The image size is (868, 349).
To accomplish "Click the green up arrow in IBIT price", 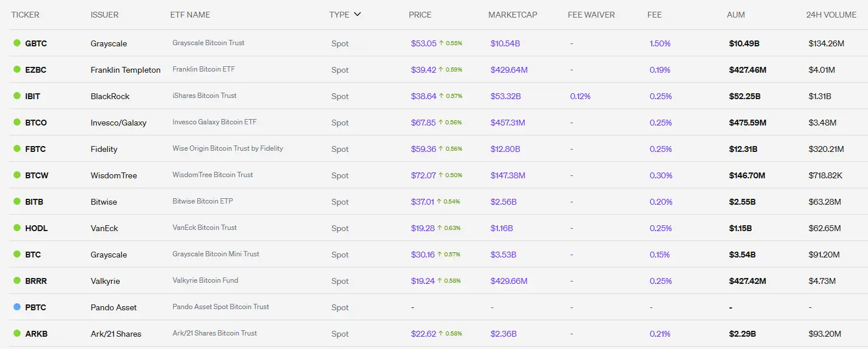I will [441, 96].
